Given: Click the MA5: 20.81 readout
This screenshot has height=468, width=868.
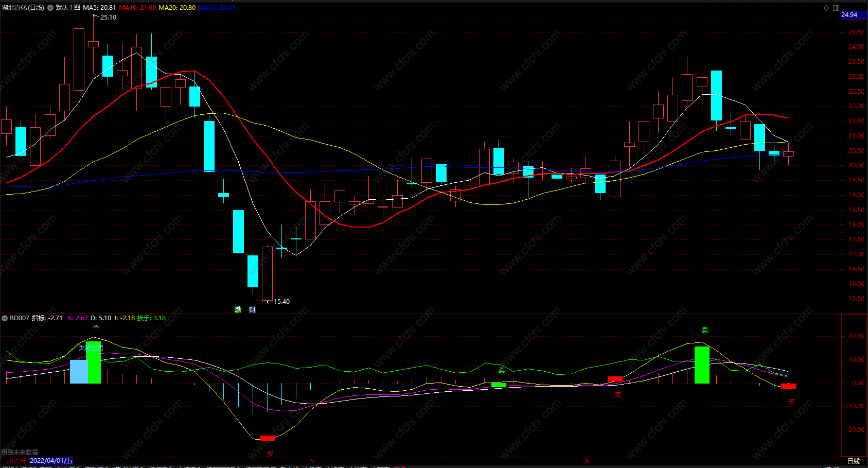Looking at the screenshot, I should [99, 8].
